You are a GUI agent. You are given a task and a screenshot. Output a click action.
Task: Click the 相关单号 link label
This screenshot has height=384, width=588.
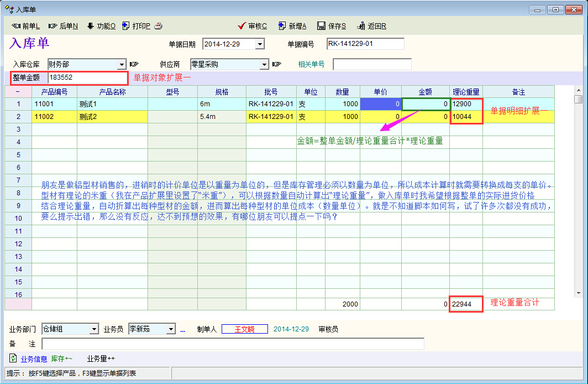pos(311,64)
